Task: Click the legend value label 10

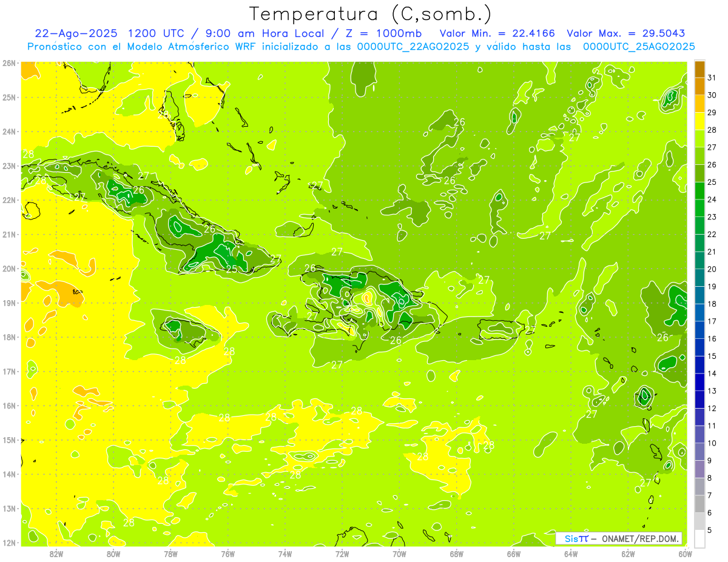Action: (712, 443)
